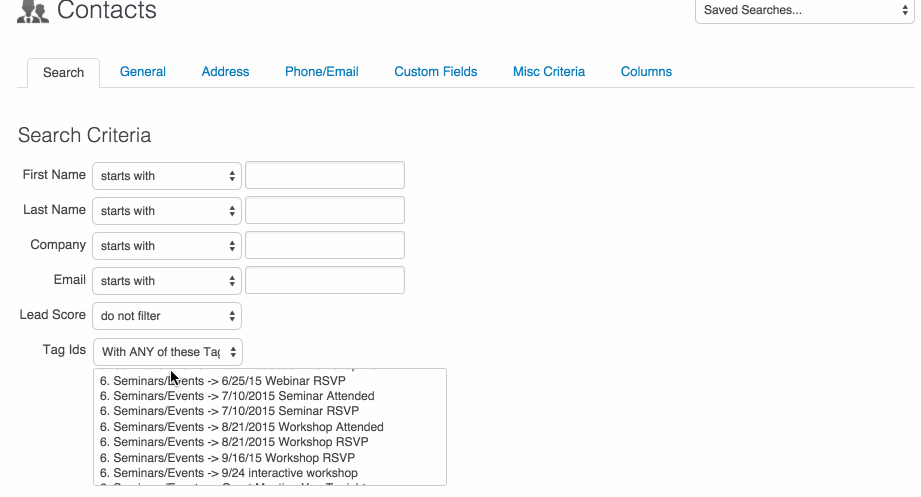Image resolution: width=921 pixels, height=497 pixels.
Task: Select tag 9/16/15 Workshop RSVP
Action: click(x=270, y=458)
